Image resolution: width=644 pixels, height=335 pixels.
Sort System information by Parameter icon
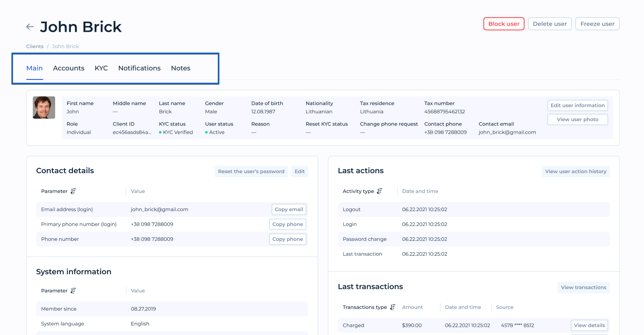[x=73, y=291]
